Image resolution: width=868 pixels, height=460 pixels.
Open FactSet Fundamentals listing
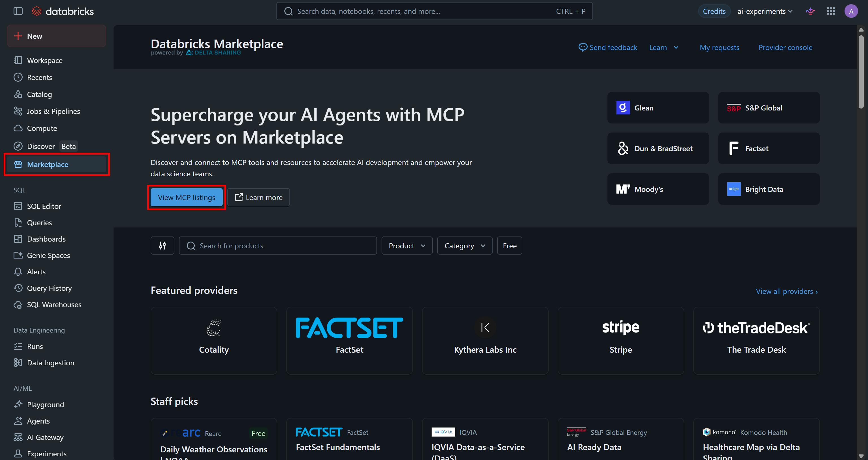pyautogui.click(x=349, y=439)
